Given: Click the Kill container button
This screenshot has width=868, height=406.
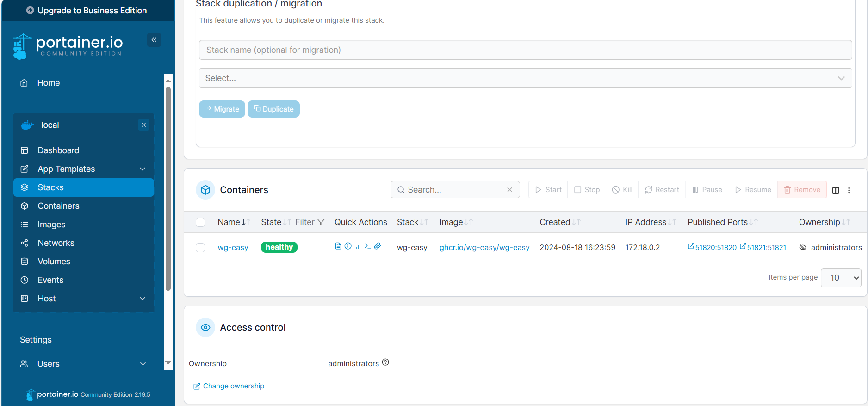Looking at the screenshot, I should click(622, 190).
